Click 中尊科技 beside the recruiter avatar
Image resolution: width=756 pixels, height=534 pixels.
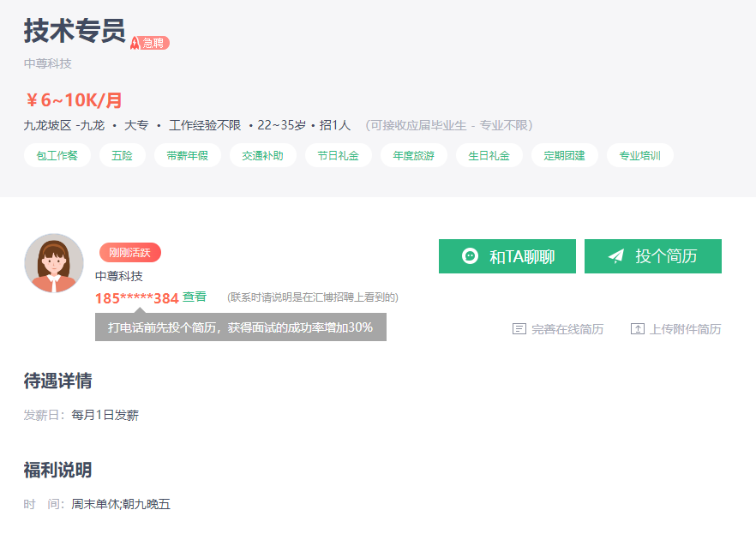[119, 276]
